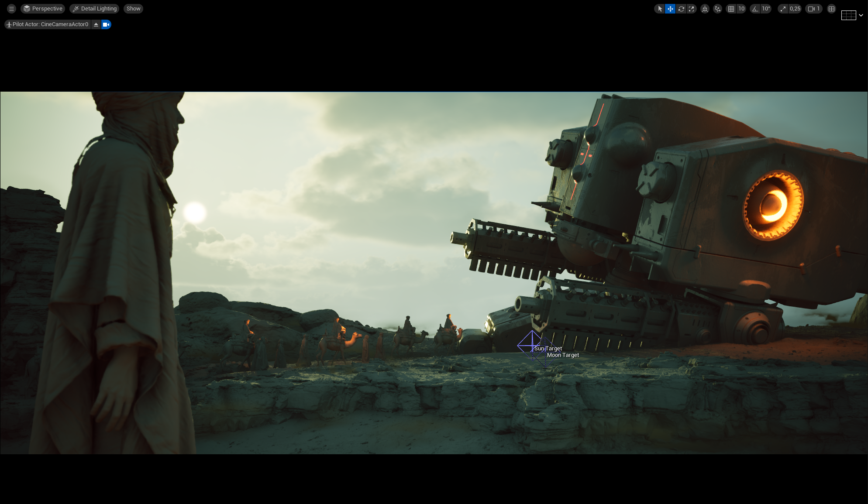Click the Detail Lighting view button
Screen dimensions: 868x504
[94, 9]
